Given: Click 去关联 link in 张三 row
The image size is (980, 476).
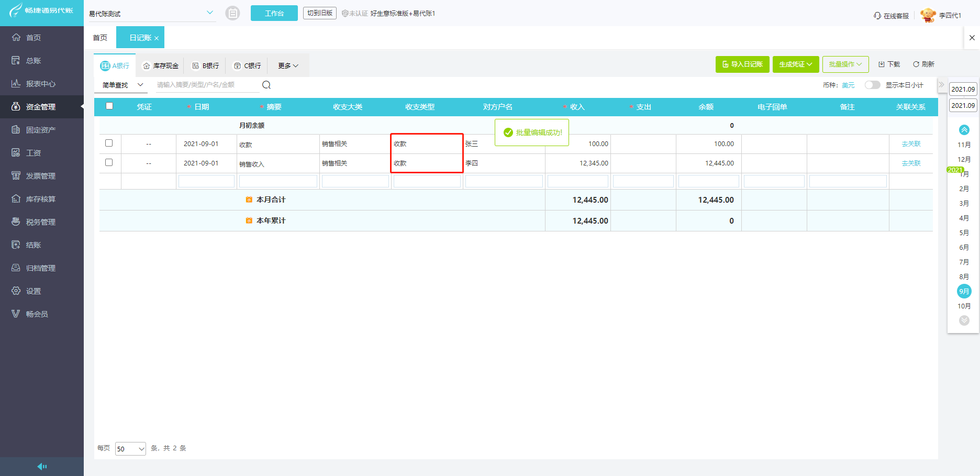Looking at the screenshot, I should [x=911, y=144].
